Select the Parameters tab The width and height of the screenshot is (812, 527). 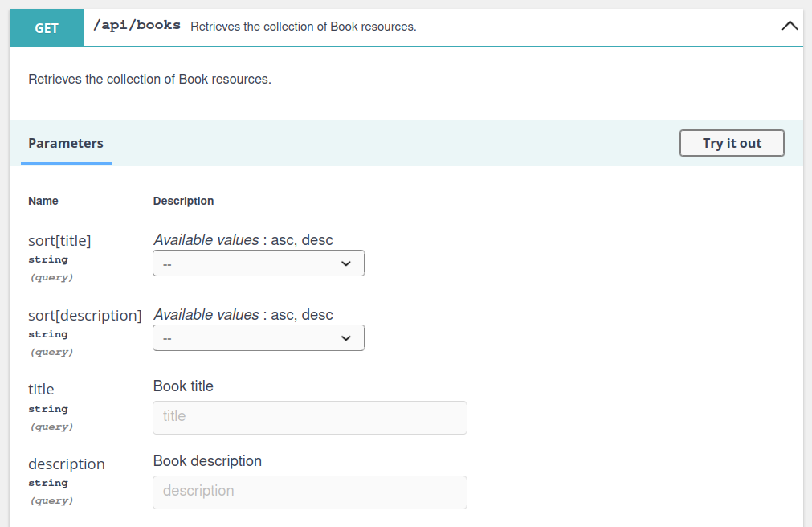pyautogui.click(x=66, y=143)
